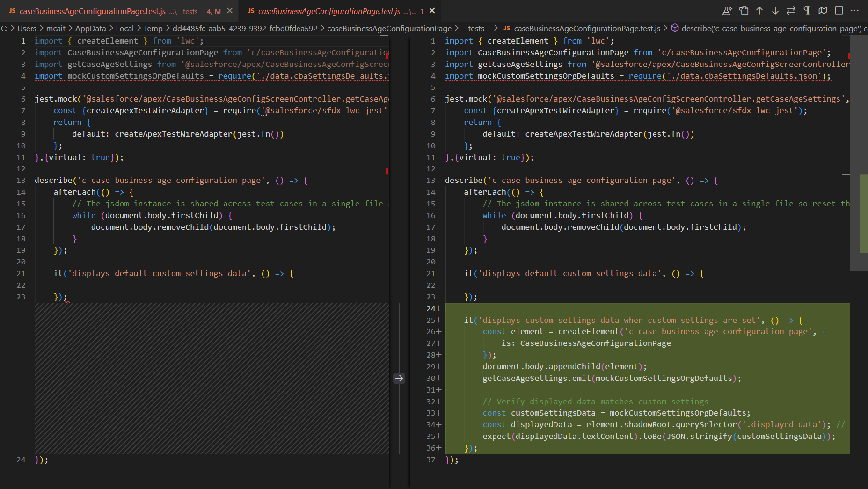Open the Temp breadcrumb
The image size is (868, 489).
coord(153,29)
